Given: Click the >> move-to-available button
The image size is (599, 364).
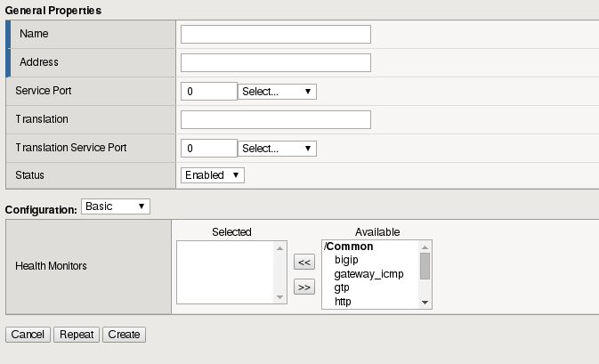Looking at the screenshot, I should click(304, 287).
